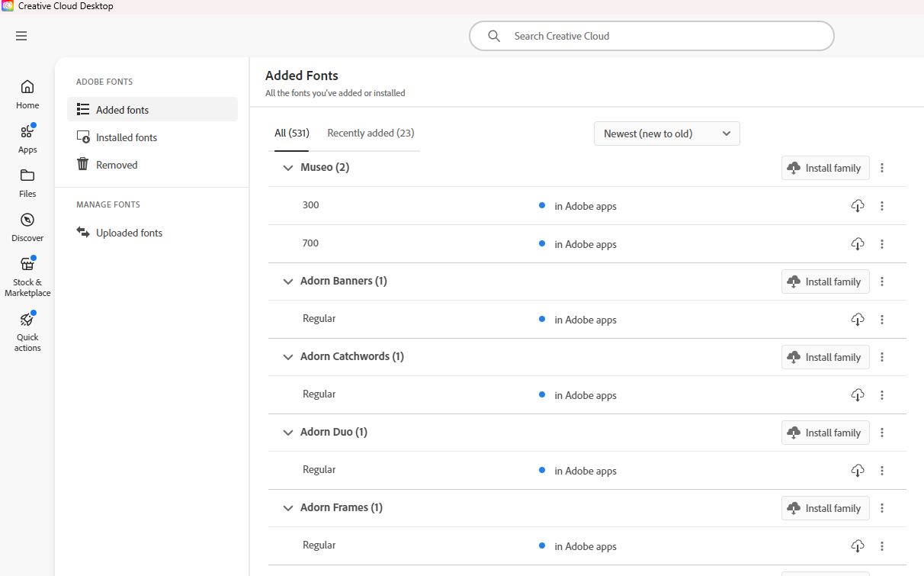Open Stock & Marketplace icon

(x=27, y=265)
